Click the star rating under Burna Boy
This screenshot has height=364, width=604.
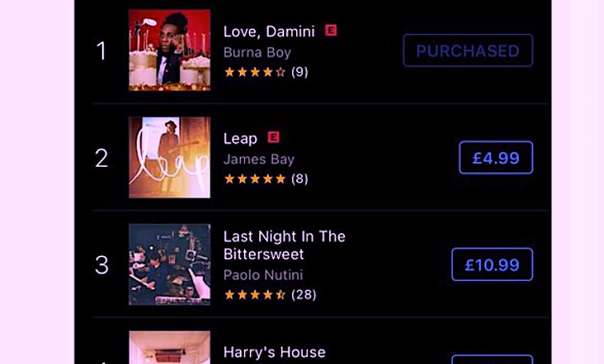pos(254,72)
